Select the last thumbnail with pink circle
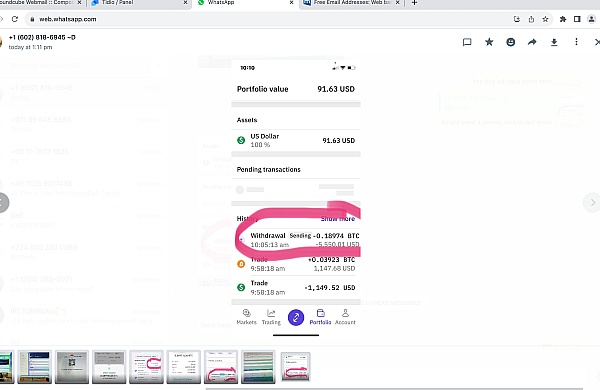This screenshot has width=600, height=390. (295, 367)
